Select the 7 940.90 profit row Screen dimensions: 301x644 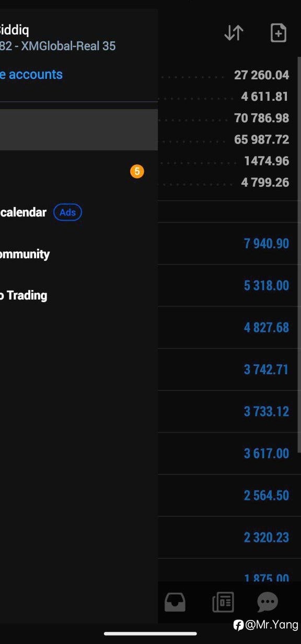coord(229,243)
